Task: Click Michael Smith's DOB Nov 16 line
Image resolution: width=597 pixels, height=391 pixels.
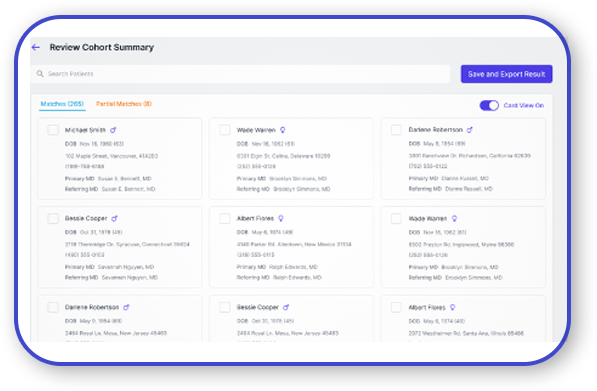Action: 94,144
